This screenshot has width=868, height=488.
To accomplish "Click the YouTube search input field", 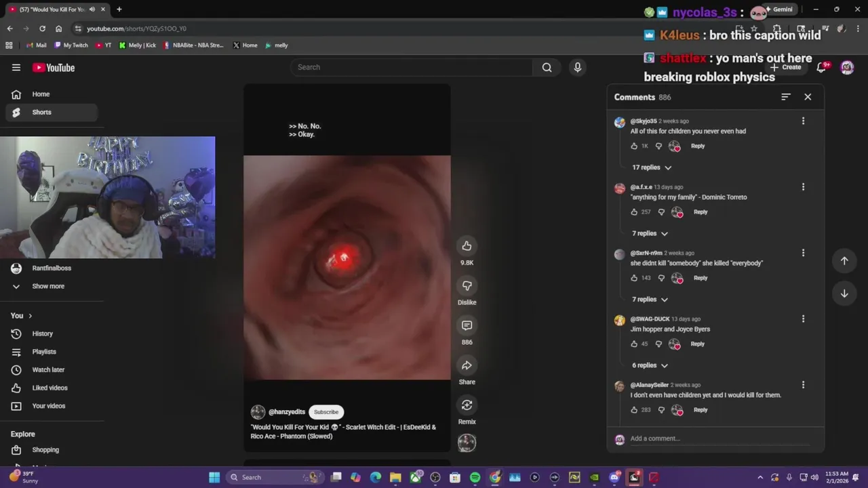I will (412, 67).
